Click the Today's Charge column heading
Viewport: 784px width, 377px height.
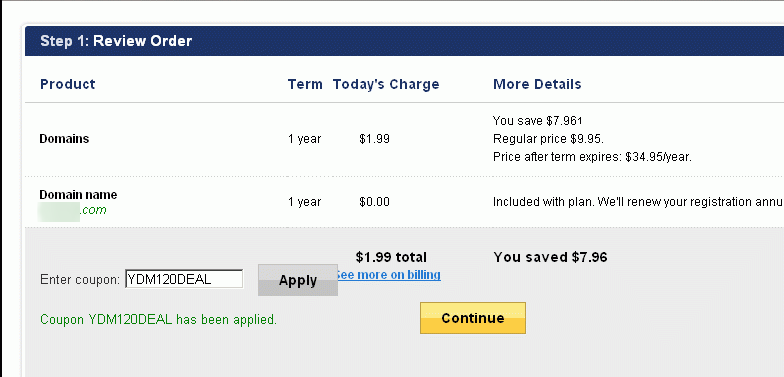386,84
